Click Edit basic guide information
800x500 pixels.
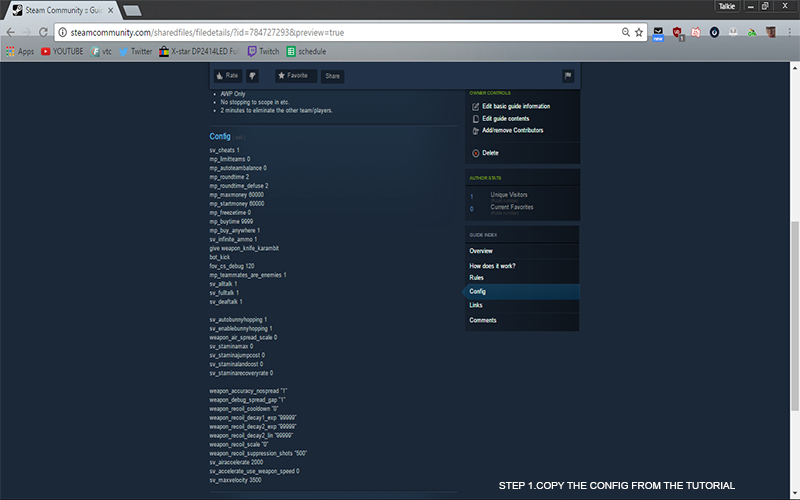514,106
